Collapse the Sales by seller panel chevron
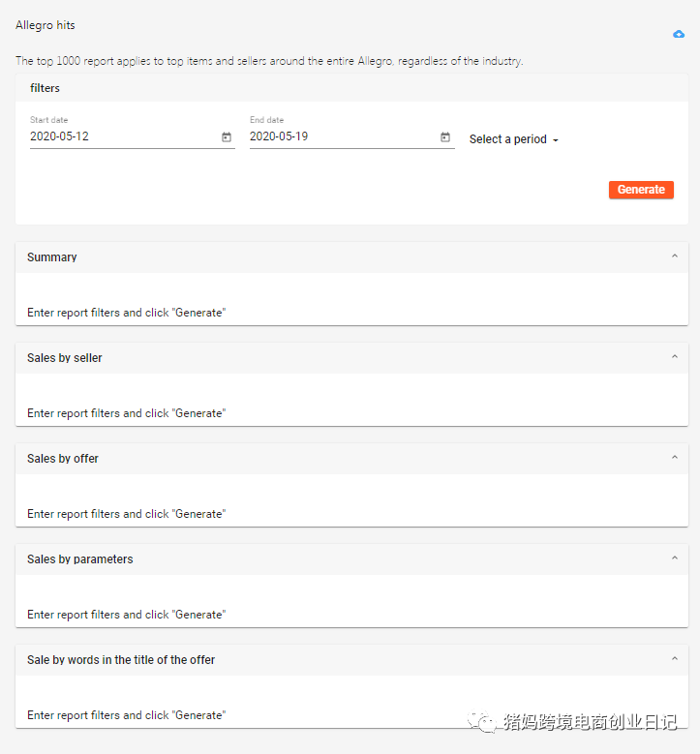 point(675,357)
